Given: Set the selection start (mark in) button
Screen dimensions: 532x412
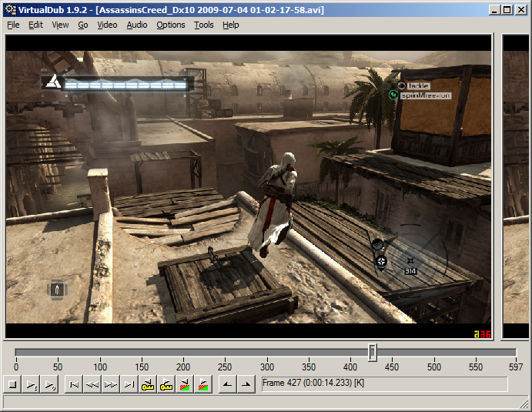Looking at the screenshot, I should 227,384.
